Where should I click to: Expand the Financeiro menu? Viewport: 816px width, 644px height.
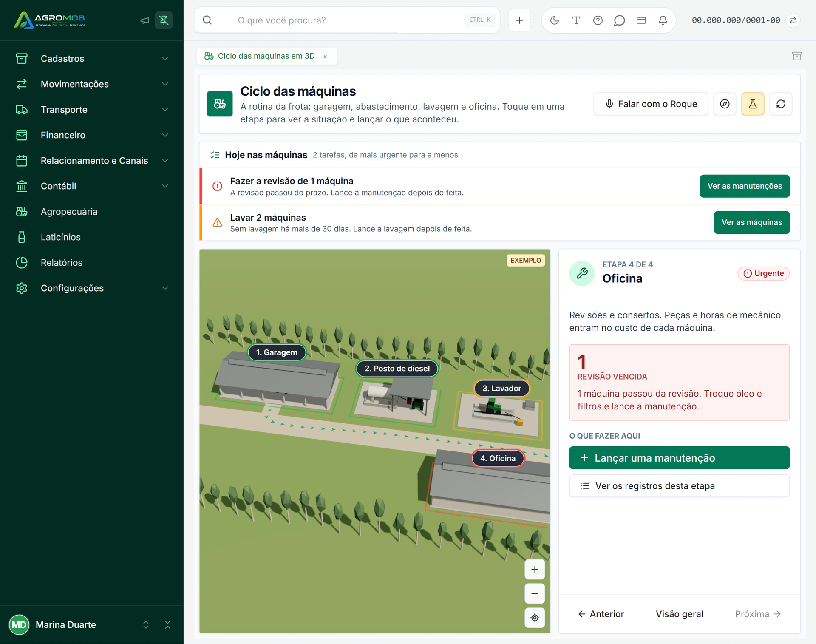(x=92, y=135)
